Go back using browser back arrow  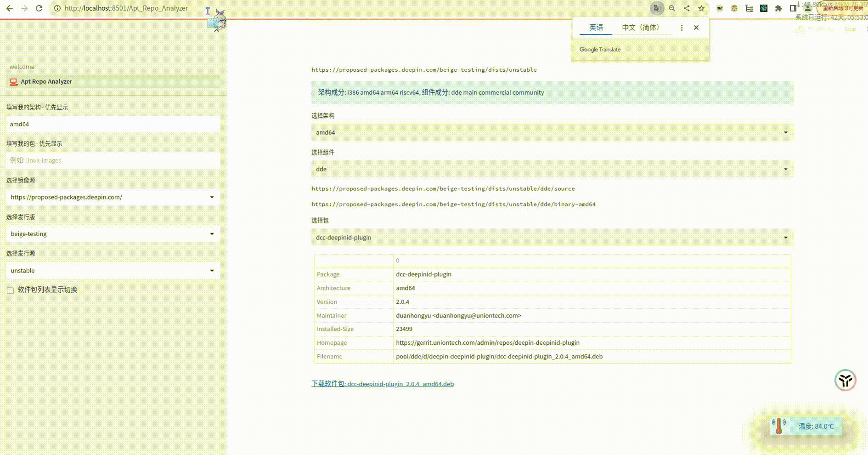click(x=10, y=8)
